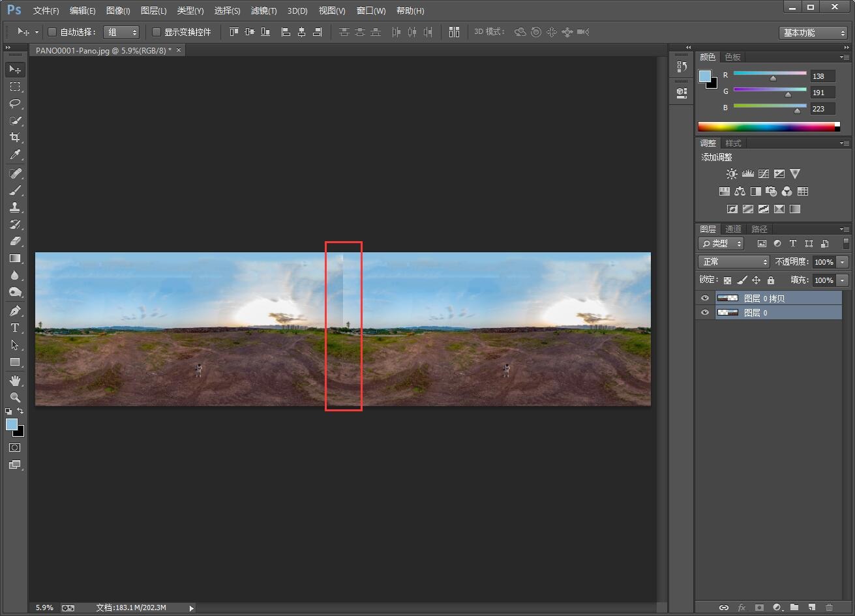
Task: Click the foreground color swatch in toolbar
Action: [12, 424]
